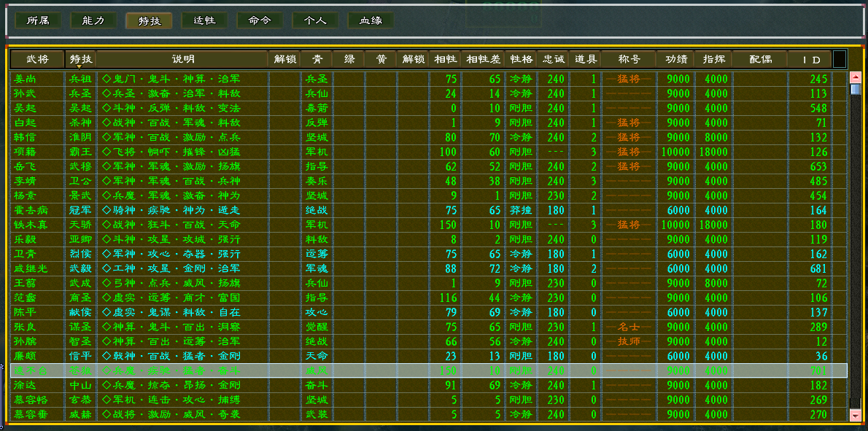The height and width of the screenshot is (431, 868).
Task: View the 个人 tab
Action: tap(314, 20)
